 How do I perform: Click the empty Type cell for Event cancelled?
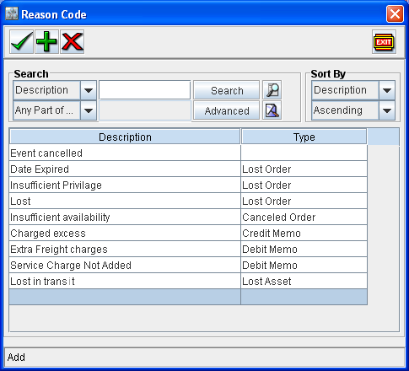coord(304,153)
